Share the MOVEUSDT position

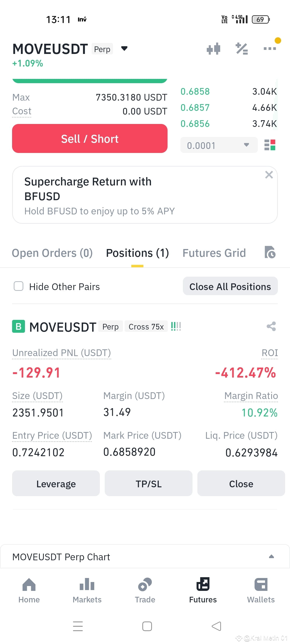coord(271,326)
